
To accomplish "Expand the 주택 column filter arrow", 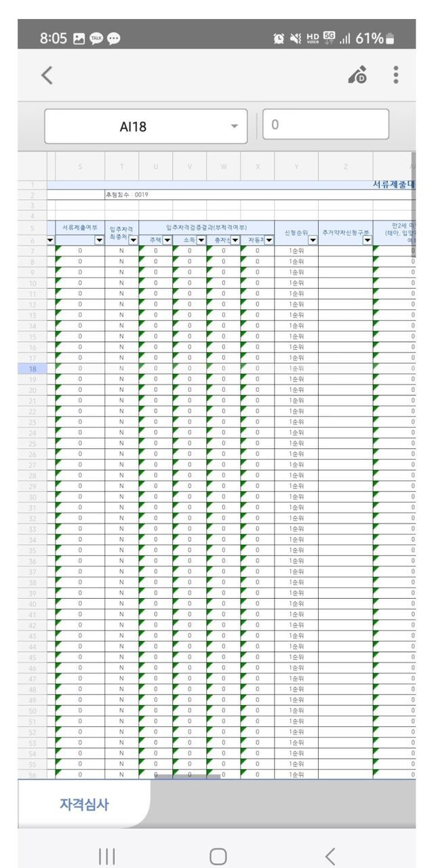I will pos(167,240).
